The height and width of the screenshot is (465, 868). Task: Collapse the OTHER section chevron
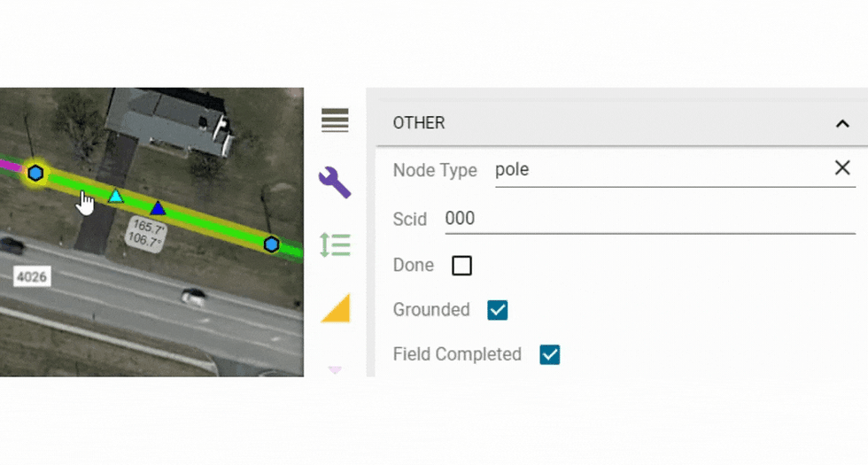click(x=842, y=123)
